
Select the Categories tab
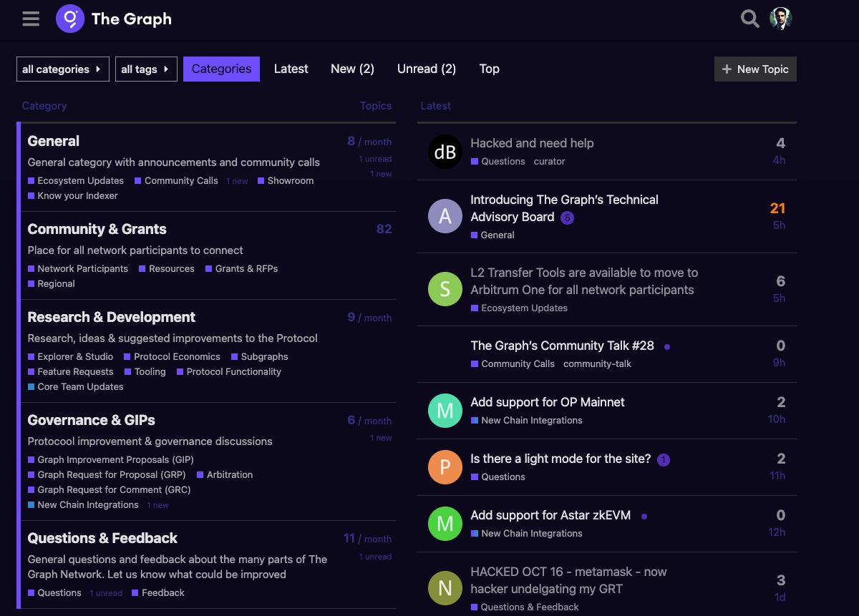(x=221, y=69)
